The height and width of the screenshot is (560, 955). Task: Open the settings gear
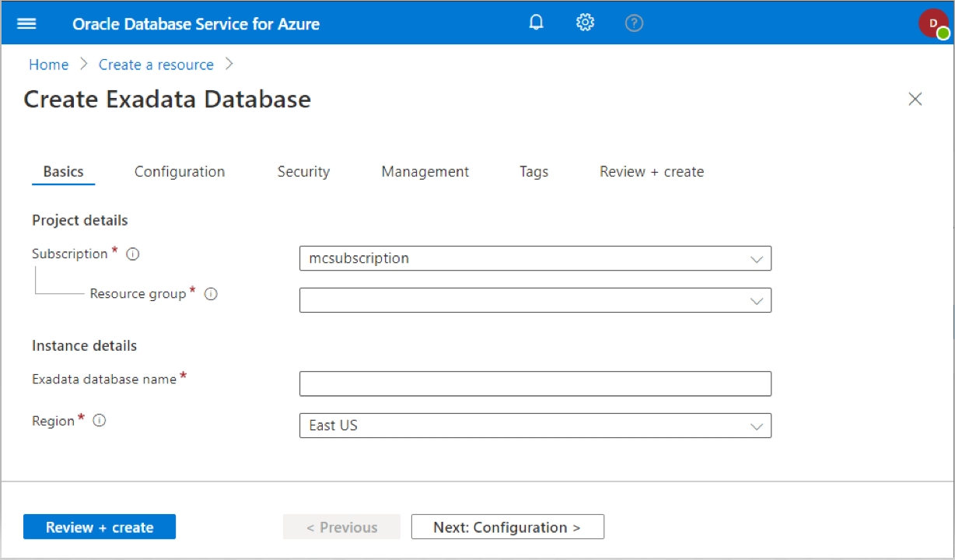585,23
